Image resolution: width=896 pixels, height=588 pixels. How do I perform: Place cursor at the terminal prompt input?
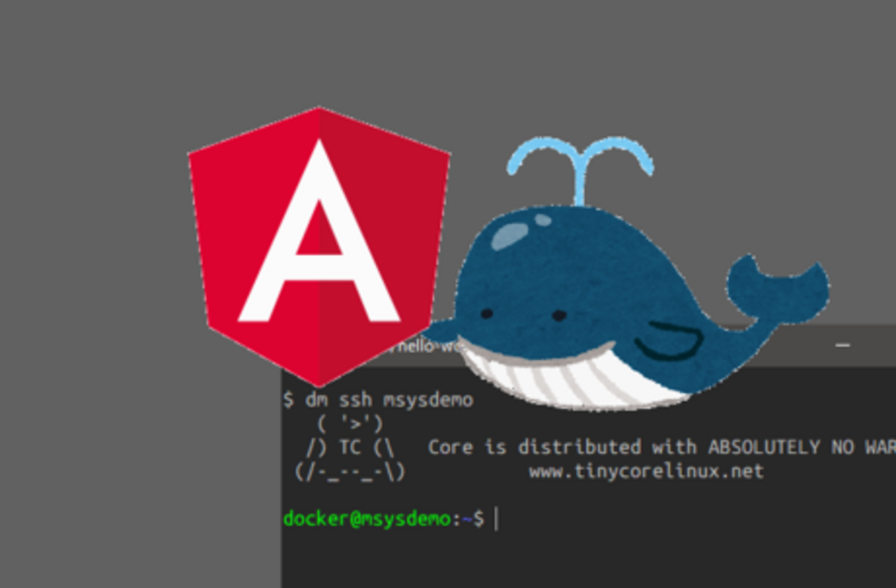(496, 519)
